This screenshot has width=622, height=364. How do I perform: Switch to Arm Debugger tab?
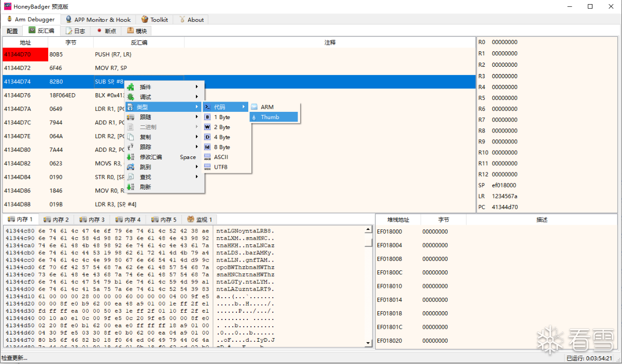[x=31, y=19]
